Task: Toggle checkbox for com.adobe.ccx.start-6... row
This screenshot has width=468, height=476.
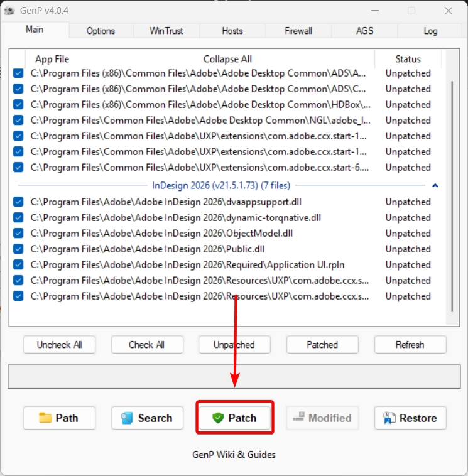Action: 18,167
